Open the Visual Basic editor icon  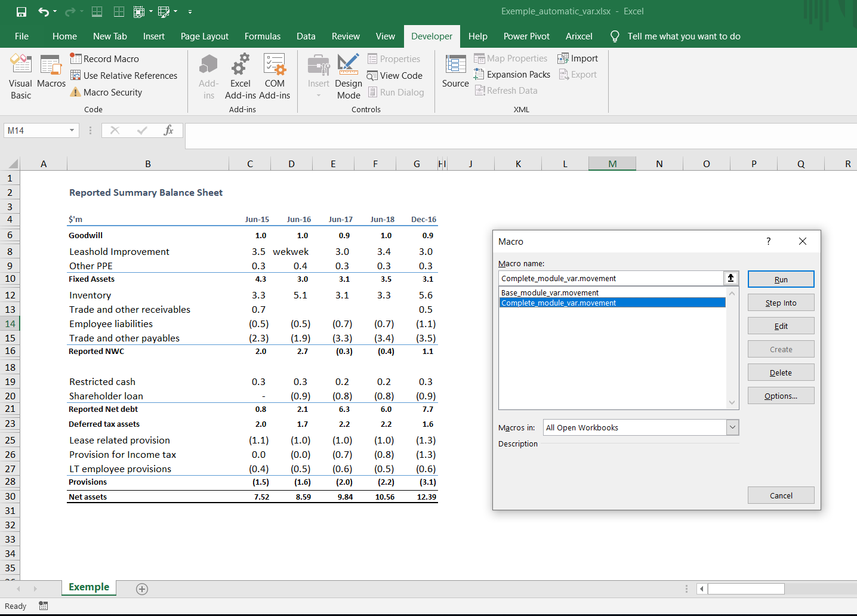click(21, 64)
